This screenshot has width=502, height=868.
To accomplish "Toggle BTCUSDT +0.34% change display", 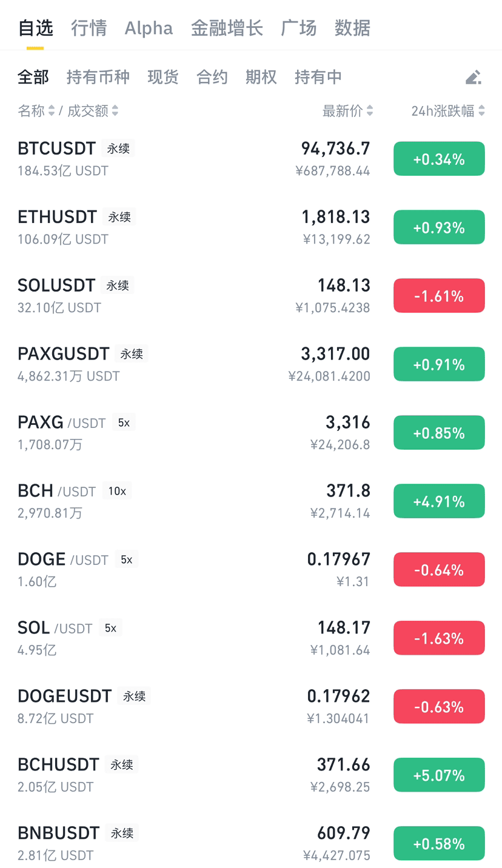I will coord(439,159).
